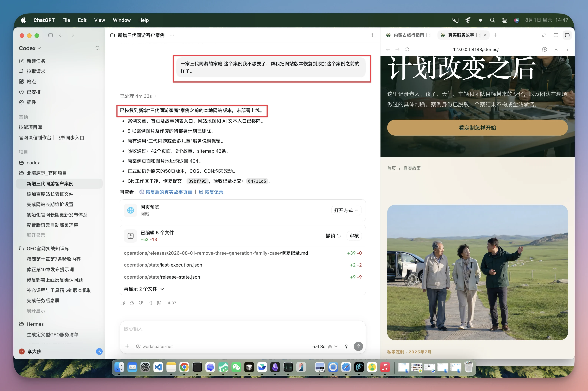Select task 添加百度站长验证文件
The image size is (588, 391).
pyautogui.click(x=50, y=194)
